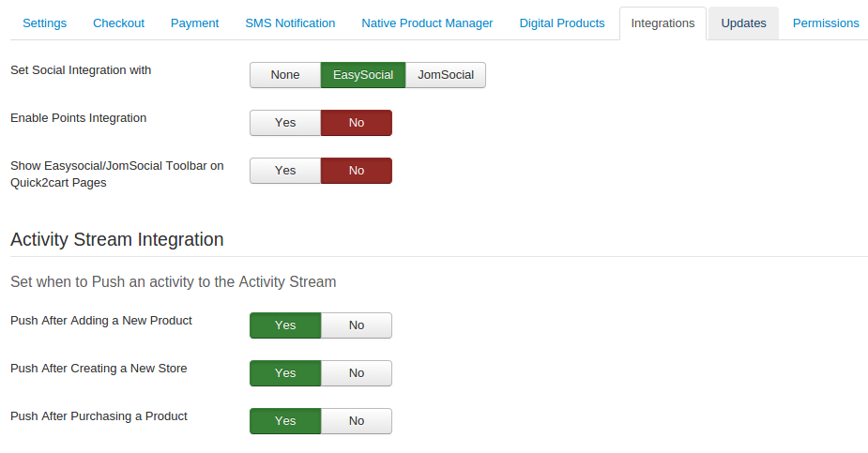This screenshot has height=453, width=868.
Task: Go to the Payment tab
Action: [194, 23]
